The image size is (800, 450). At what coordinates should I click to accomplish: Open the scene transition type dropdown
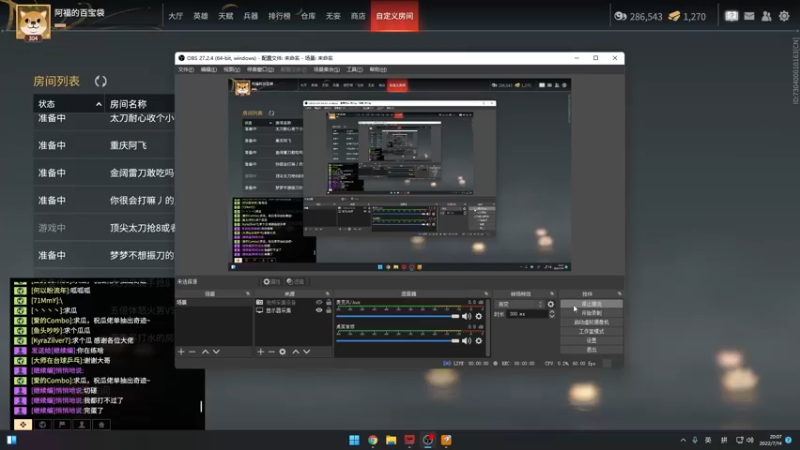520,304
